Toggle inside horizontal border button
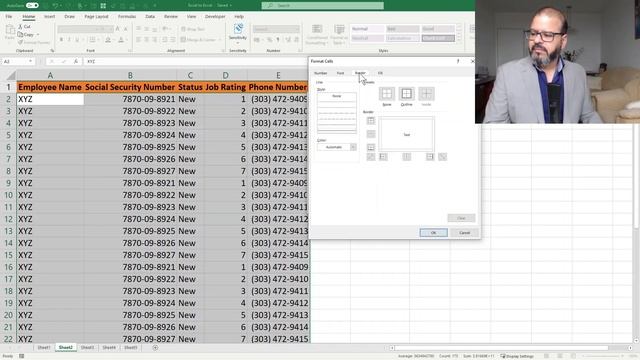 click(371, 134)
